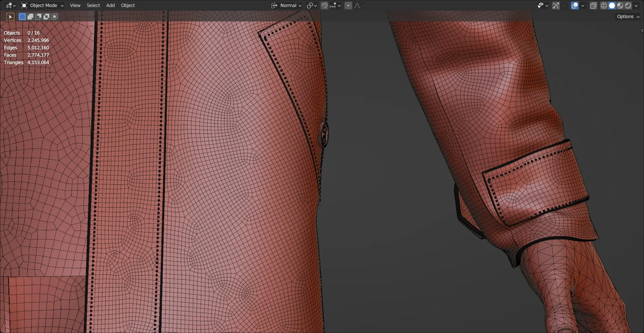The width and height of the screenshot is (644, 333).
Task: Open the gizmo options dropdown arrow
Action: [x=564, y=5]
